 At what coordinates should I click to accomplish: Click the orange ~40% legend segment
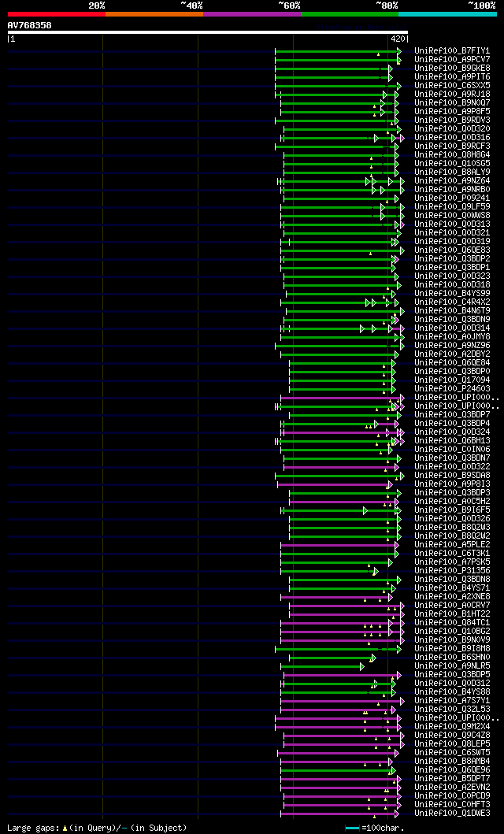154,14
